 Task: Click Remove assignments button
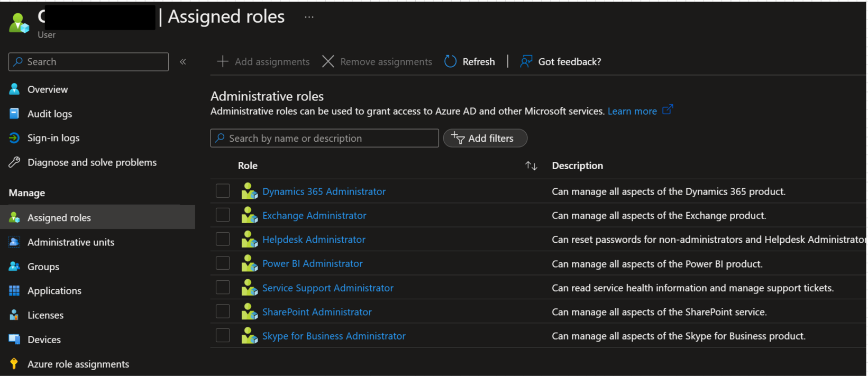tap(377, 62)
